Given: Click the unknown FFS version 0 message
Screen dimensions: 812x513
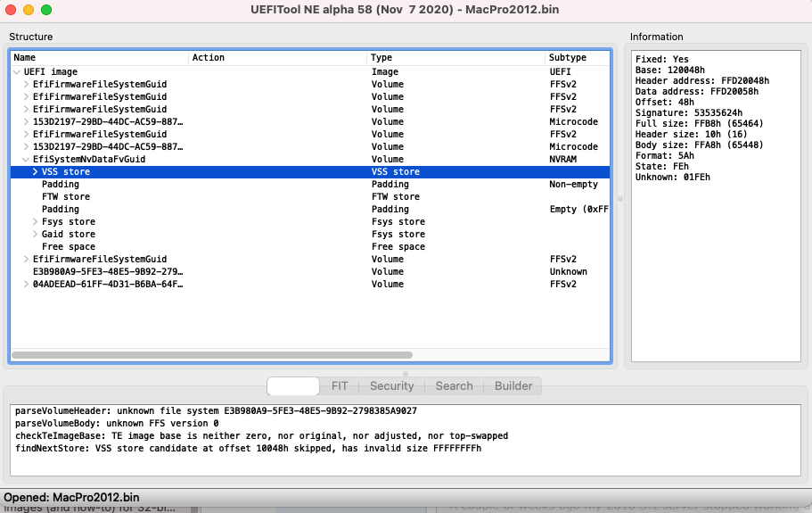Looking at the screenshot, I should (x=117, y=424).
